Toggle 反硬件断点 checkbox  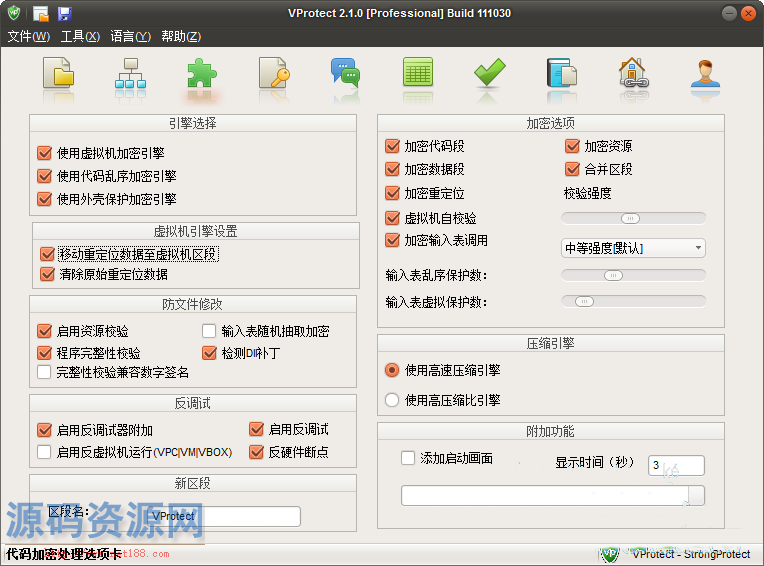coord(256,452)
